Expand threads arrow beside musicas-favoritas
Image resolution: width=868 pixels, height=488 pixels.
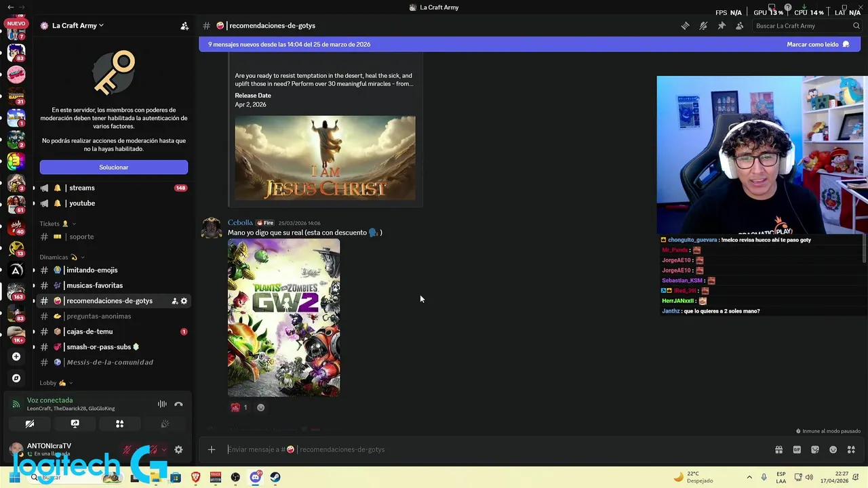click(x=34, y=285)
